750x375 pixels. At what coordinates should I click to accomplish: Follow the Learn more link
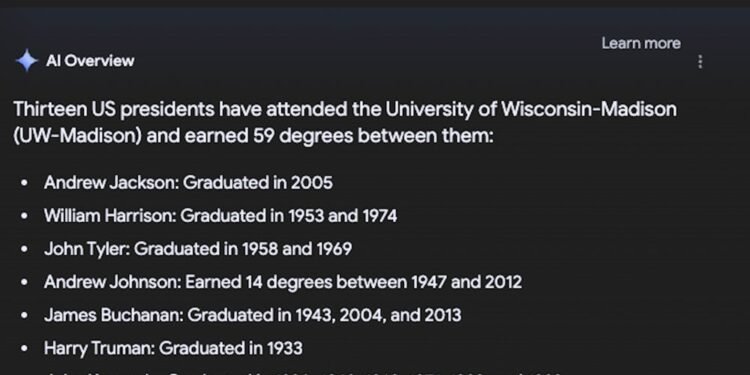[641, 43]
